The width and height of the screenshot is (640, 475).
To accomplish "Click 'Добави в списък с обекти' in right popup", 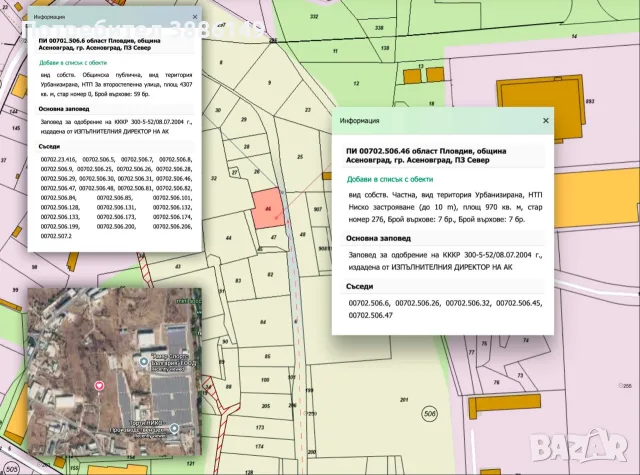I will click(x=390, y=179).
